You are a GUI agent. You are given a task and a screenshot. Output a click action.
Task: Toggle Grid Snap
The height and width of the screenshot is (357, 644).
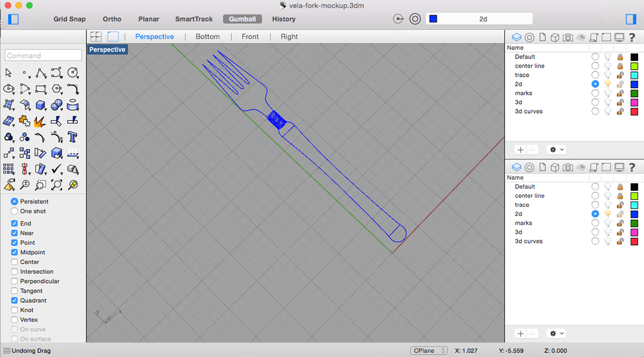coord(70,19)
